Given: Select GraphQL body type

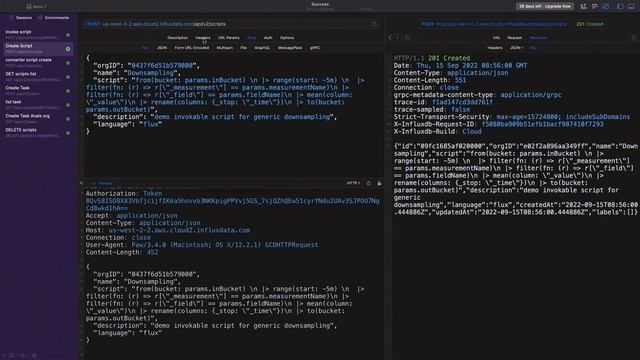Looking at the screenshot, I should point(262,48).
